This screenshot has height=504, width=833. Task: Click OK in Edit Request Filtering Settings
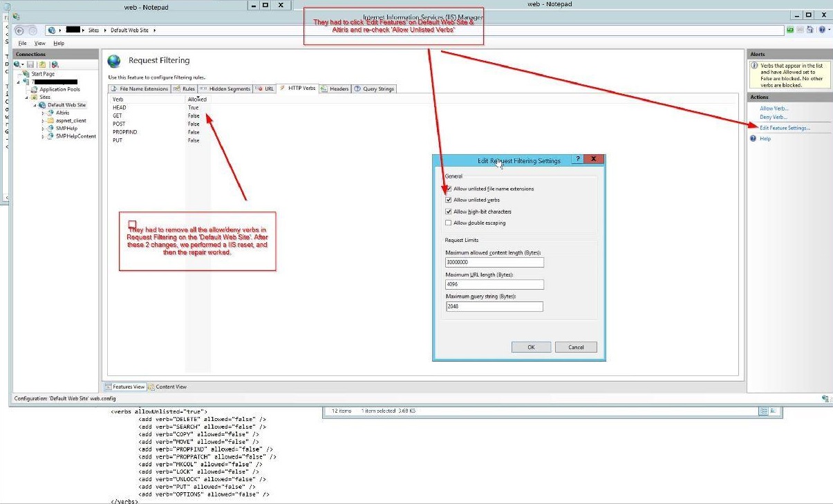click(x=531, y=347)
